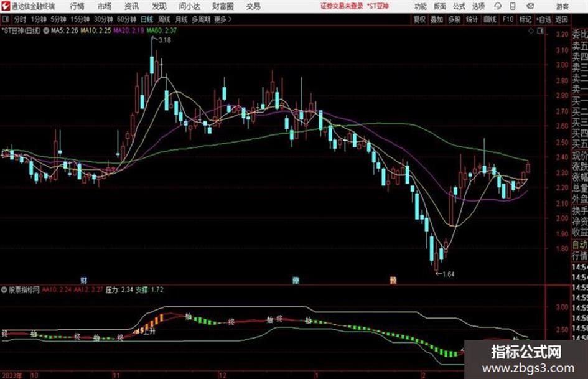Viewport: 588px width, 379px height.
Task: Click the 通达信 red logo icon
Action: [6, 6]
